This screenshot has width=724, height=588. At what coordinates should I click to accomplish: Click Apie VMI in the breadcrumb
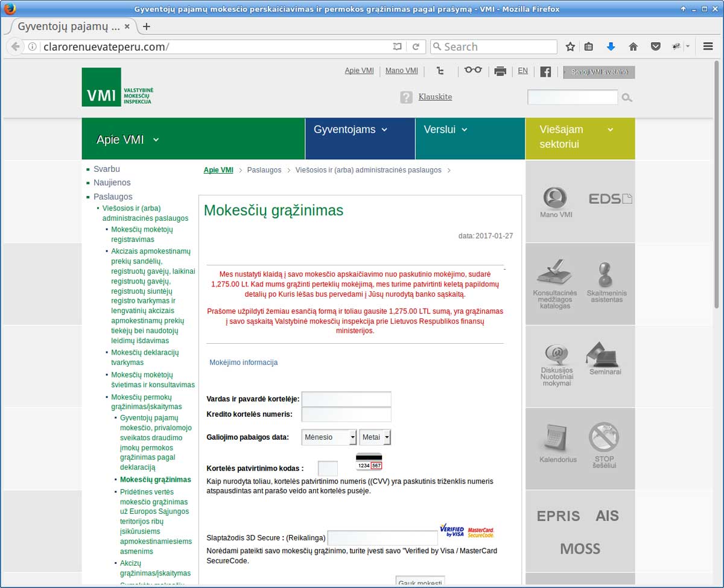click(218, 170)
